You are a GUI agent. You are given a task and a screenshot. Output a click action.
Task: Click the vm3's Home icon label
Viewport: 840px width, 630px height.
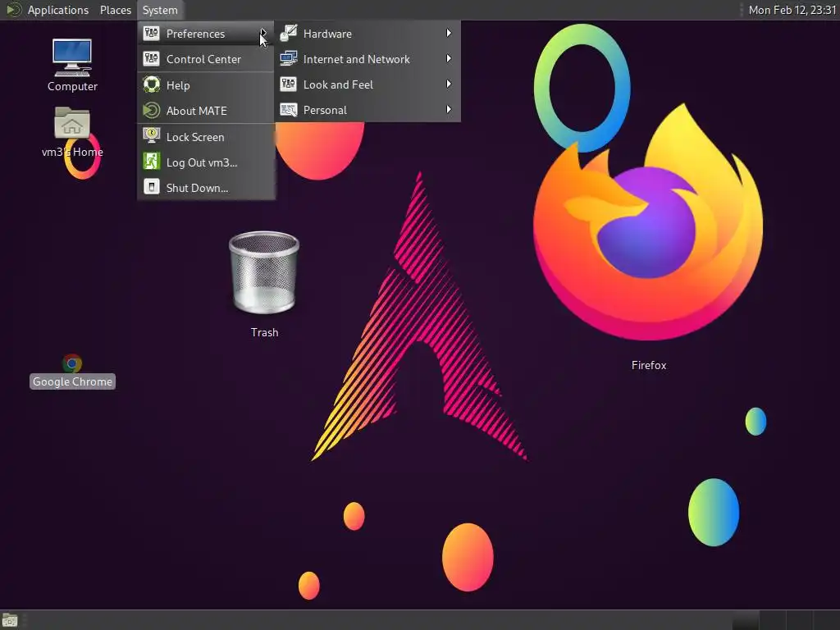coord(72,152)
